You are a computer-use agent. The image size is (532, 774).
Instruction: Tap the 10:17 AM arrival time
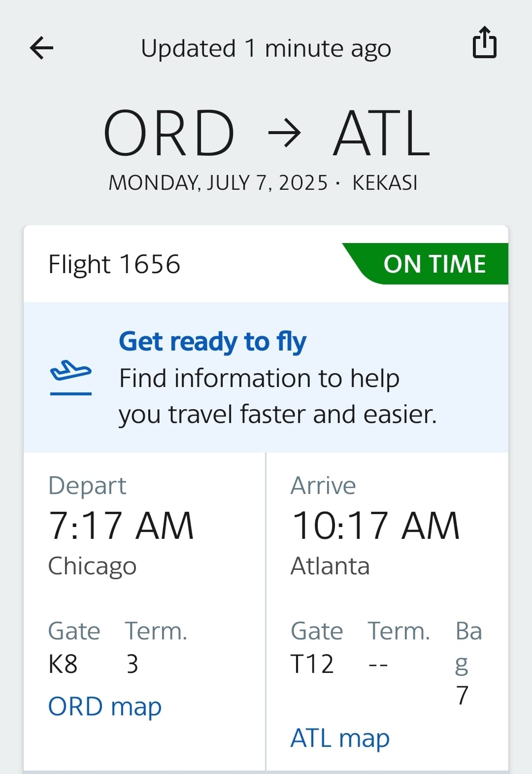pyautogui.click(x=376, y=526)
